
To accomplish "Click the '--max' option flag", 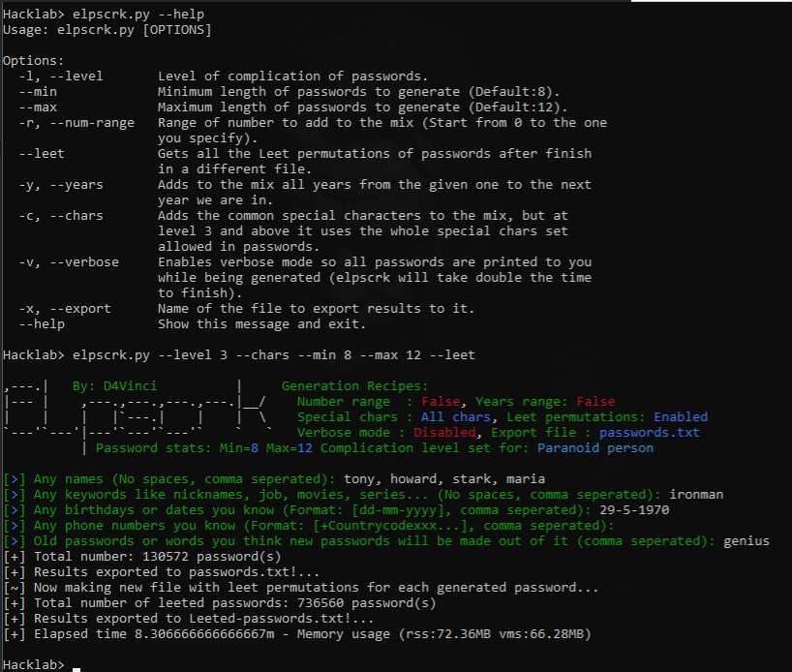I will [x=38, y=107].
